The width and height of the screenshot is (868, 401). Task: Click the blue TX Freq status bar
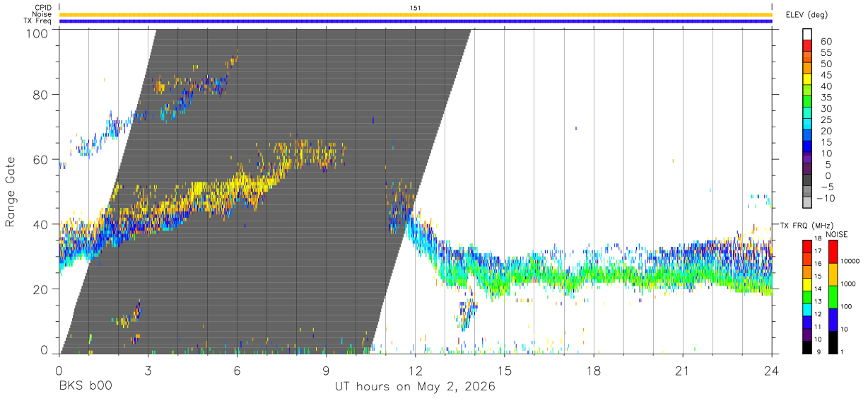(x=416, y=21)
